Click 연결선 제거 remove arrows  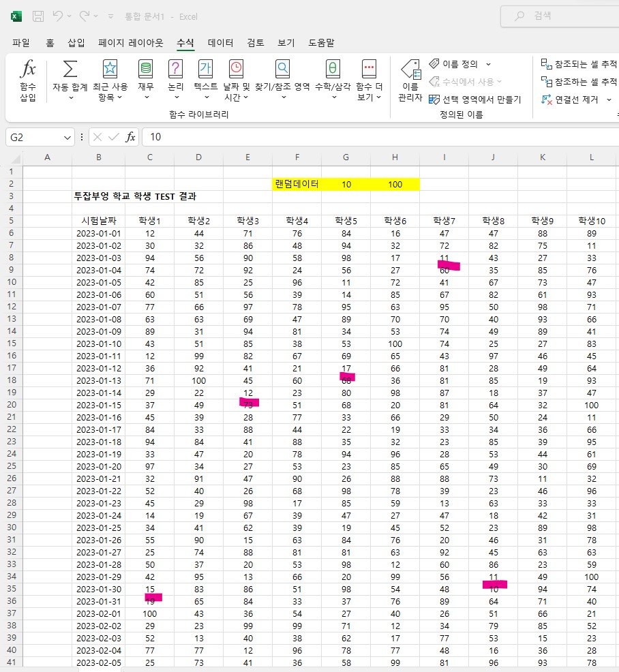tap(570, 100)
